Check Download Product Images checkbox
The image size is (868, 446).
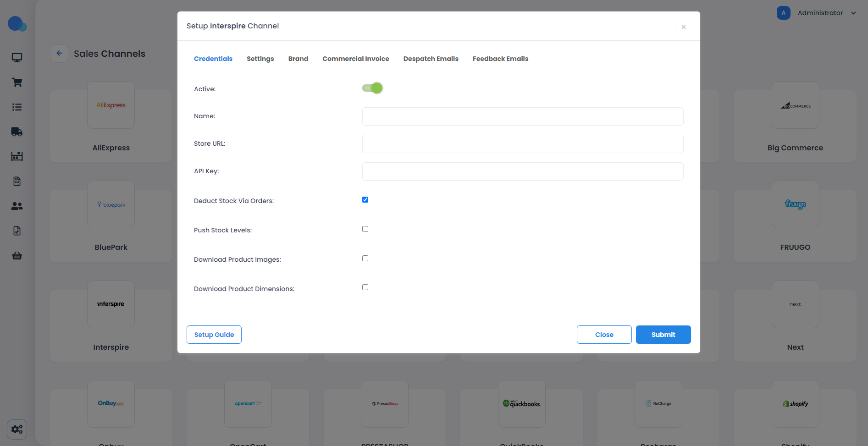[365, 259]
